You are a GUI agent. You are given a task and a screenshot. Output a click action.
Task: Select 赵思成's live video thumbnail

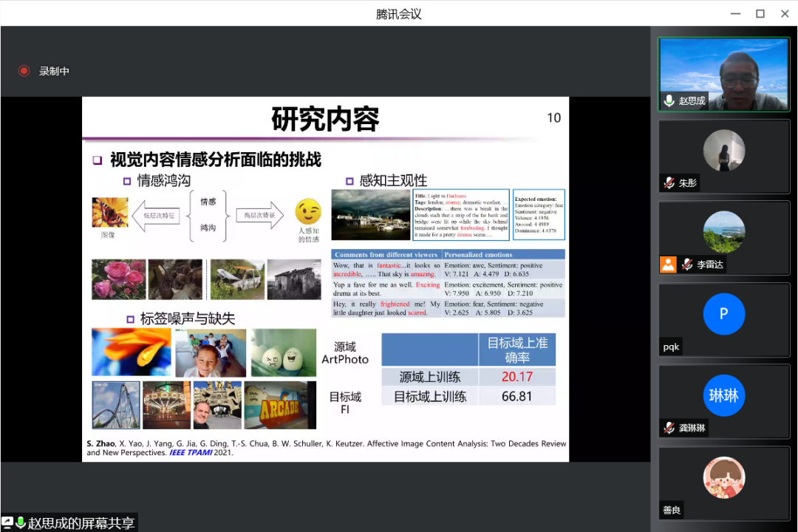(x=724, y=74)
